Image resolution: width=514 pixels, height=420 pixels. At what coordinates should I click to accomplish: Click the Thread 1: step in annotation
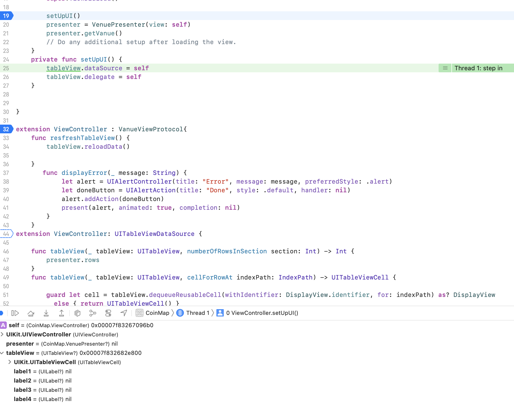(x=478, y=68)
